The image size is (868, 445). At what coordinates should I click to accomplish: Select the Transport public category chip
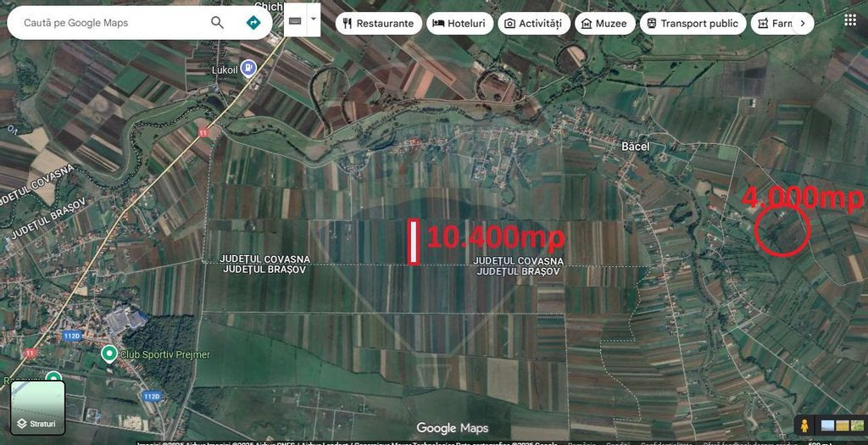click(693, 23)
